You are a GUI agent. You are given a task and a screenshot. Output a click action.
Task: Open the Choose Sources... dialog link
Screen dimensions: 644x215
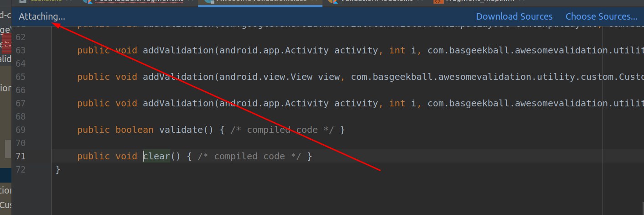point(601,16)
